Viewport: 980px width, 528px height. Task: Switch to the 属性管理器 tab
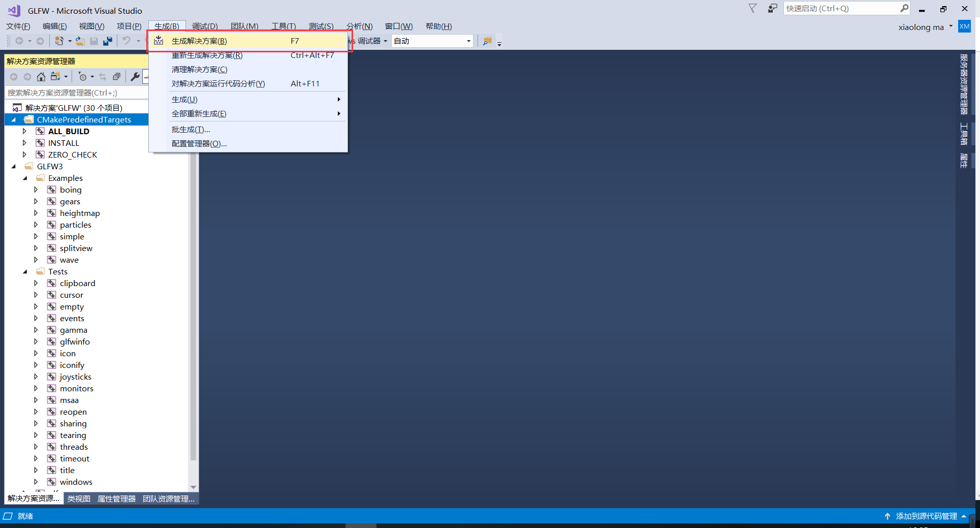[x=116, y=499]
